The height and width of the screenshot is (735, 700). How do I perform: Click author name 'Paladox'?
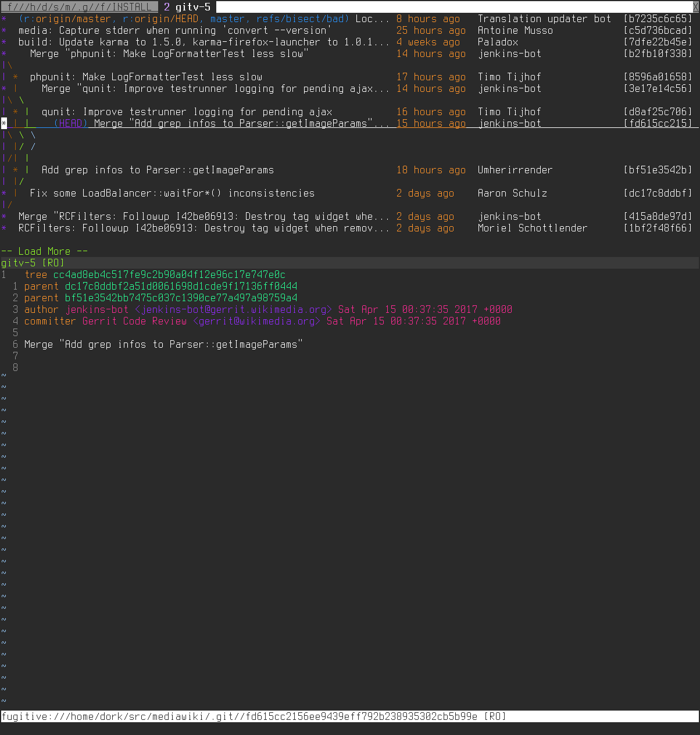tap(498, 42)
